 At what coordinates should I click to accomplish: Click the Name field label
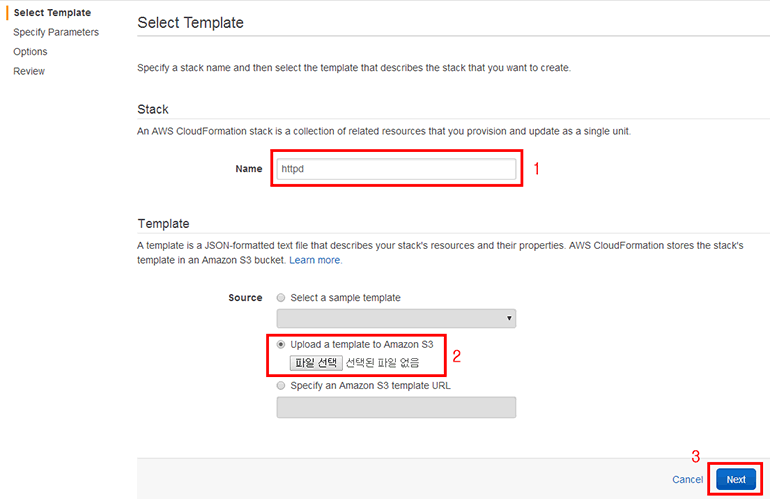point(248,169)
